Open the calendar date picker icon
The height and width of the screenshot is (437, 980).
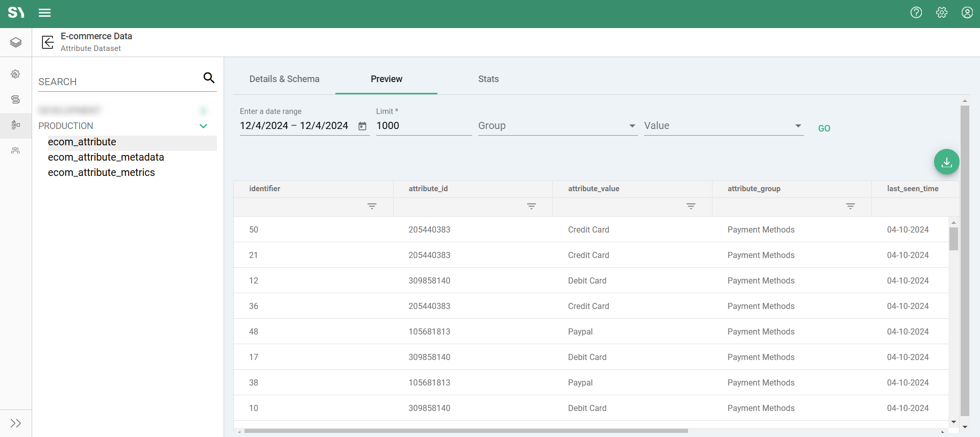click(x=362, y=126)
